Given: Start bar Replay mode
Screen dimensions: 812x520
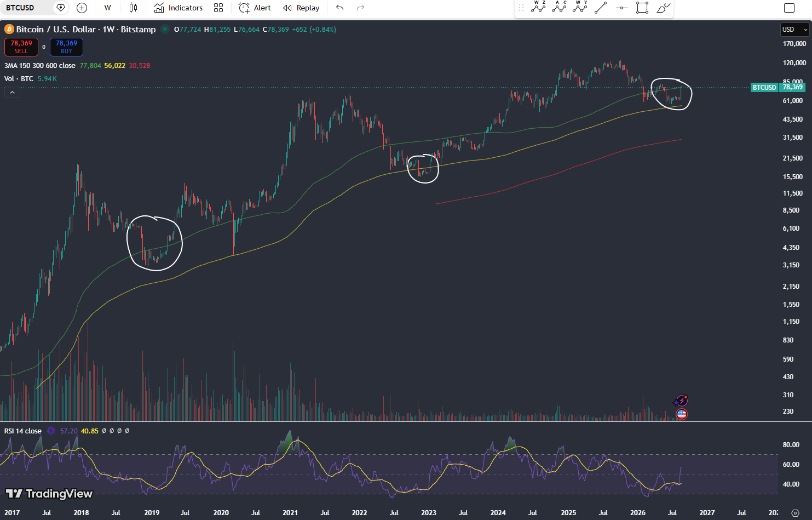Looking at the screenshot, I should click(301, 8).
